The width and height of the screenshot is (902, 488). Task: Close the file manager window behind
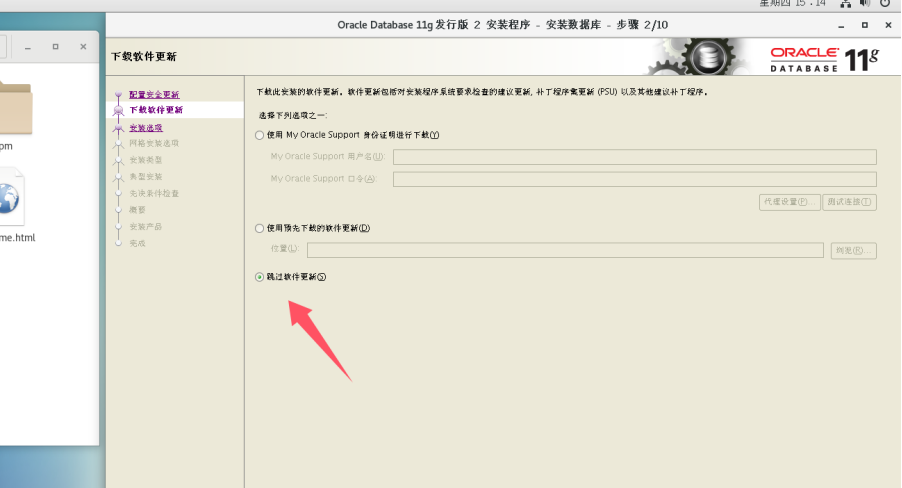(83, 47)
